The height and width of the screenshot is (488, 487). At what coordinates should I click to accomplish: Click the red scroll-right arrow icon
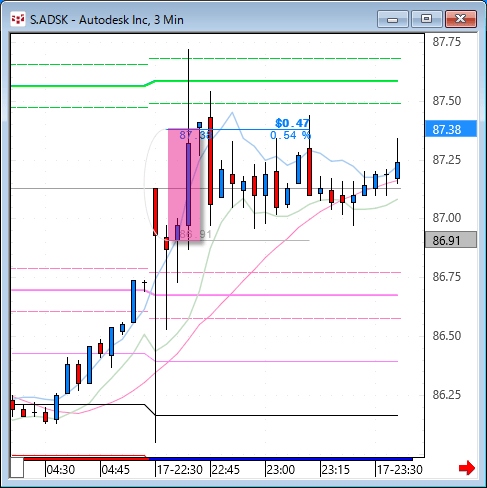pos(467,468)
